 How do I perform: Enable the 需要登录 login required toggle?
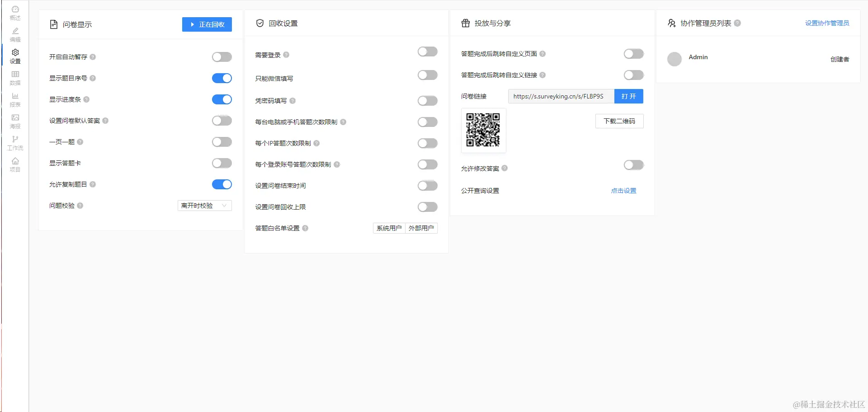point(427,52)
